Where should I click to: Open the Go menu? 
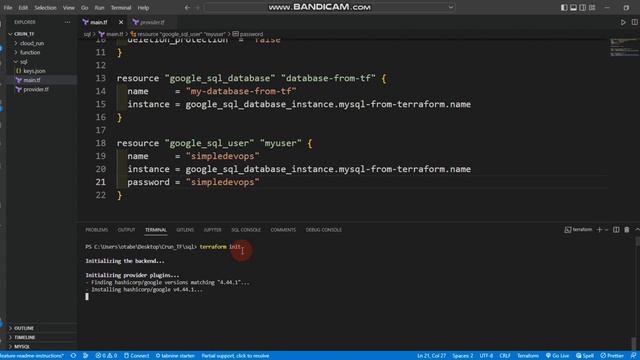coord(84,7)
